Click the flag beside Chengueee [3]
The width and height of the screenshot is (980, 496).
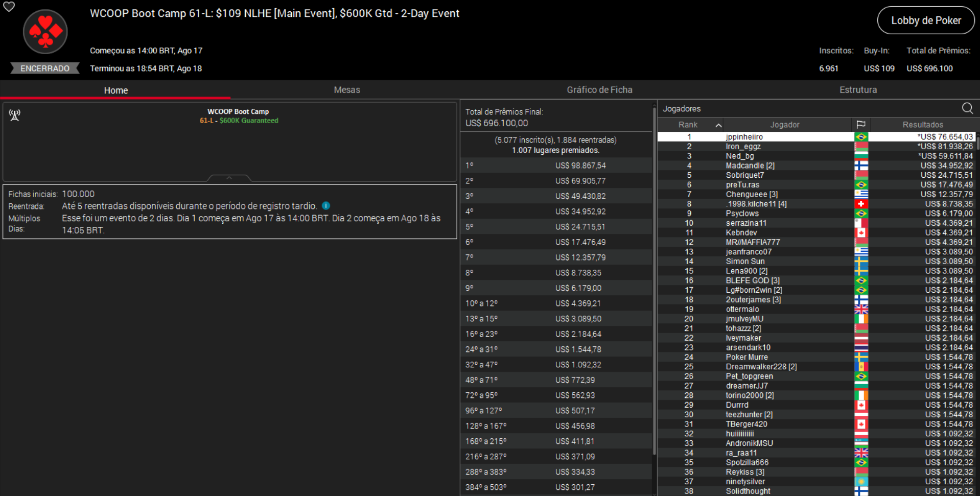click(861, 195)
